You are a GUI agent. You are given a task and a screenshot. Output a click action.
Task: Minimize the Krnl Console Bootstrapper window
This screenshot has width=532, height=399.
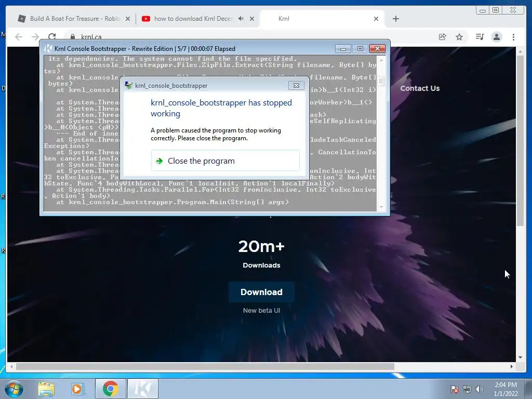point(343,49)
